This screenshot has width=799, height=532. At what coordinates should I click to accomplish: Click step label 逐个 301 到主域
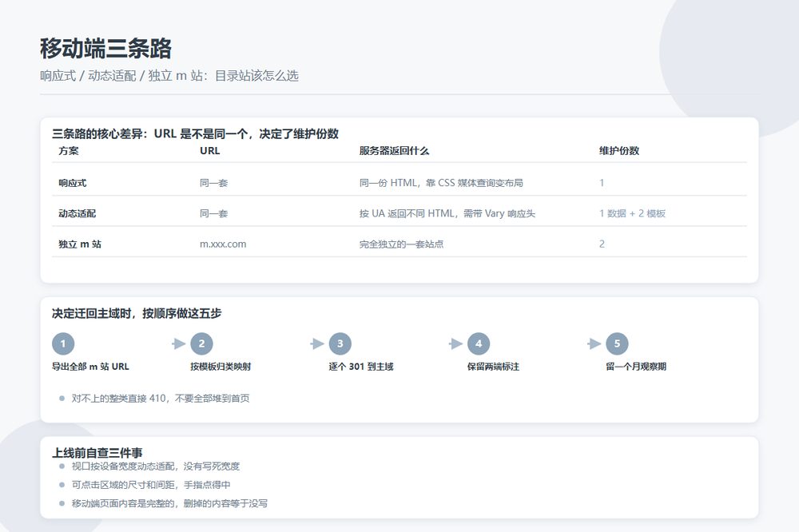click(361, 367)
